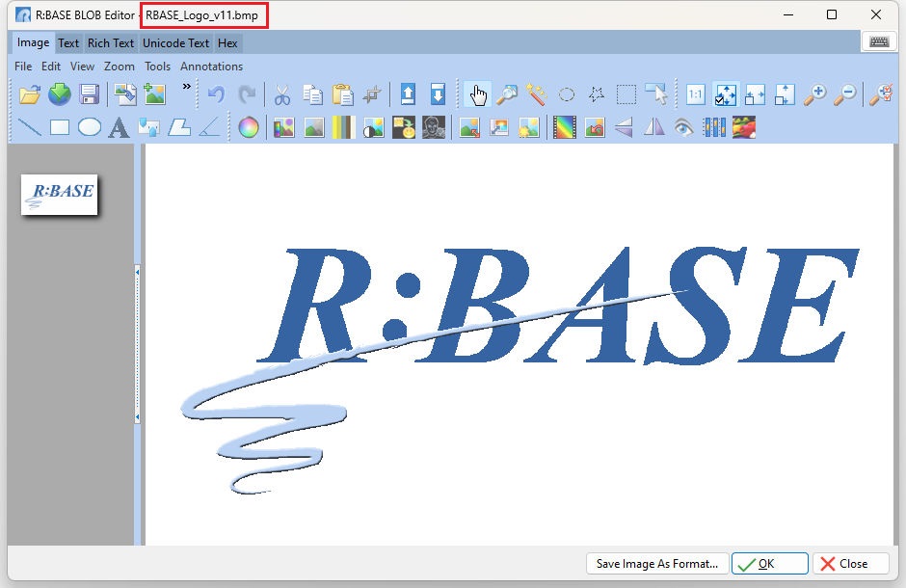Select the magnifier zoom-to-area tool

[x=507, y=94]
